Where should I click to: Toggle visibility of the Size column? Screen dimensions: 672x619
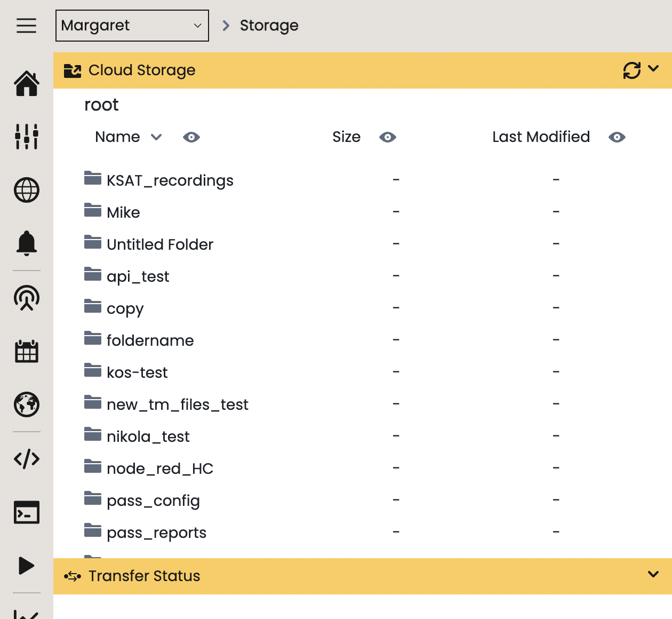pos(388,137)
